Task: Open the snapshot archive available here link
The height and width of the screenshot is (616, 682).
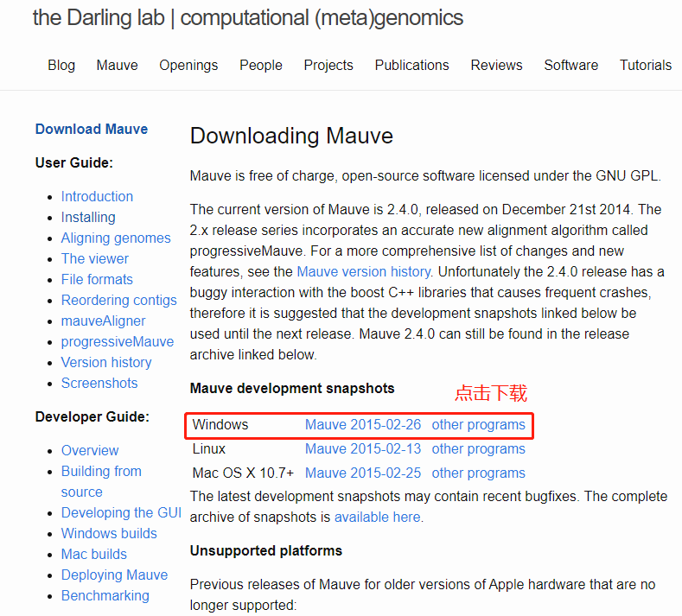Action: point(378,518)
